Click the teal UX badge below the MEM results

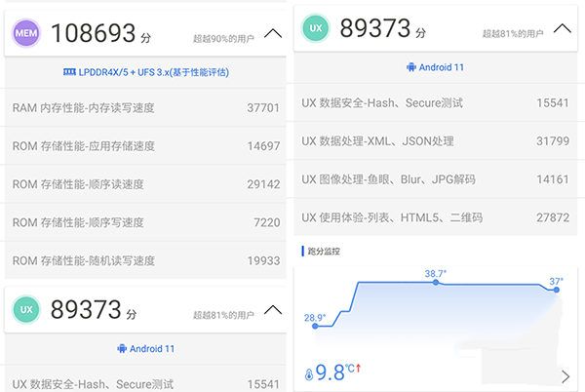coord(27,309)
